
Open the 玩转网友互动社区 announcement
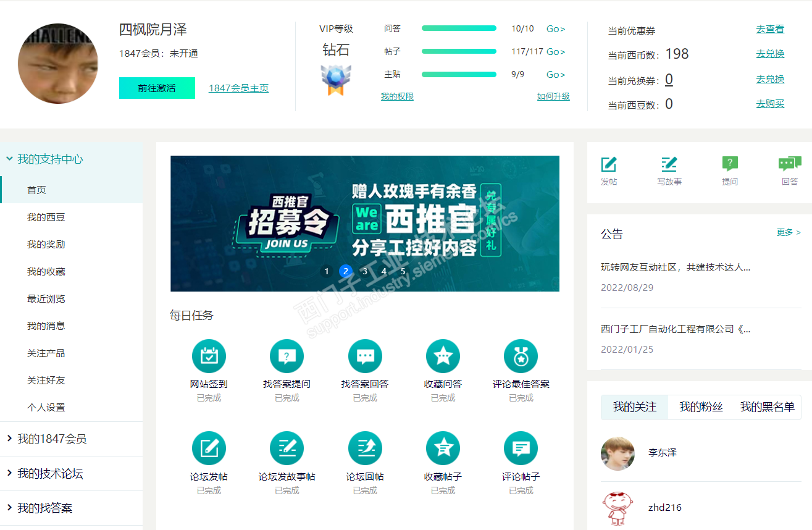tap(676, 267)
